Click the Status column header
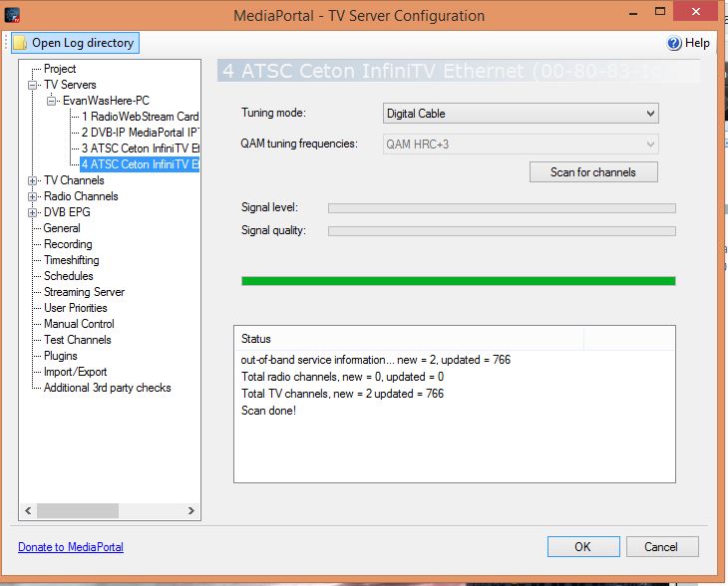Image resolution: width=728 pixels, height=586 pixels. 409,339
